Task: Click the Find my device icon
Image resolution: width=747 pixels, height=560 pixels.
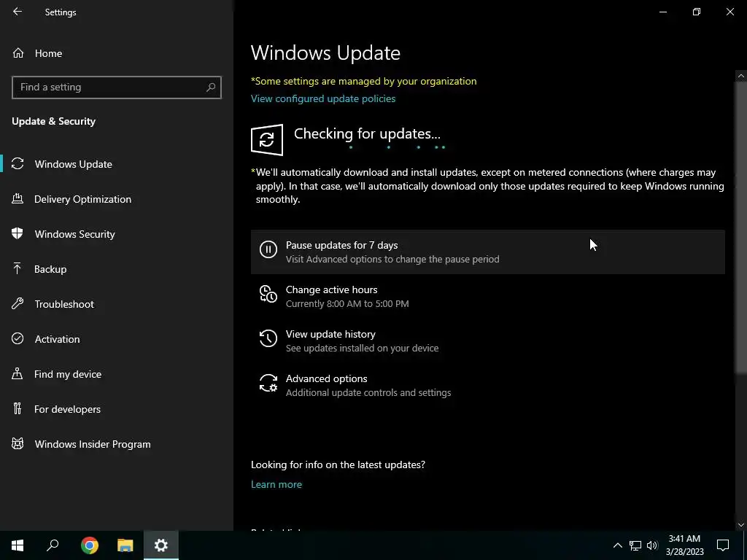Action: click(18, 374)
